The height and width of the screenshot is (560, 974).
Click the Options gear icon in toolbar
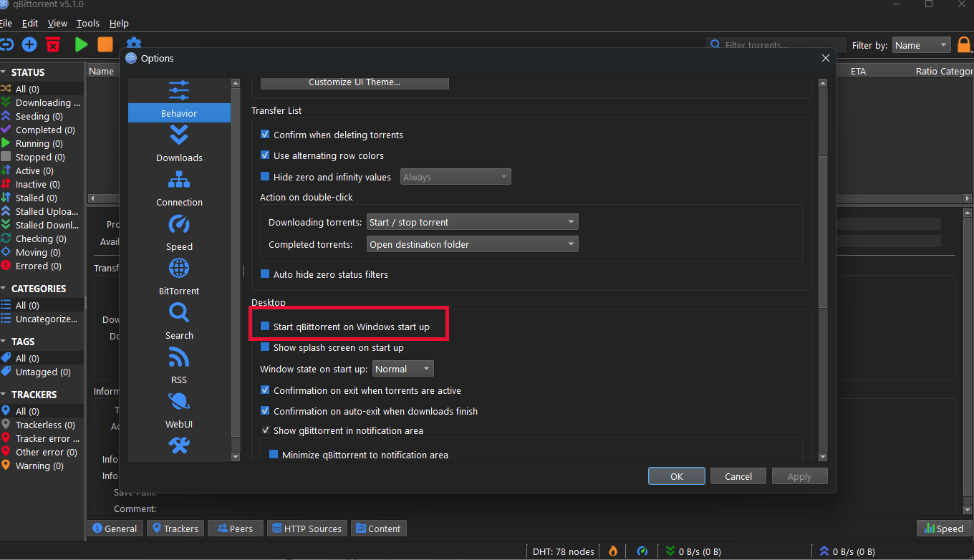point(134,44)
